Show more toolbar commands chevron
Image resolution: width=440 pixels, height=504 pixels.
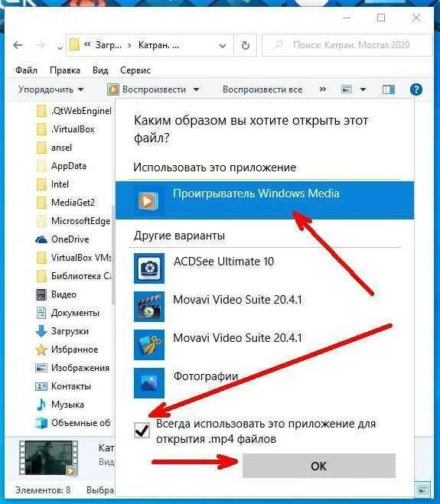[x=323, y=89]
